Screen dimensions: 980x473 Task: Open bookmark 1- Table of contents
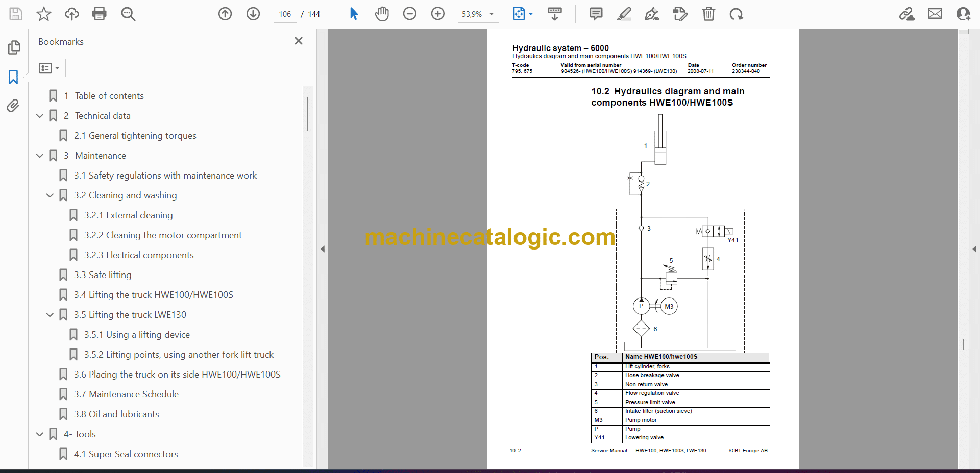click(x=104, y=96)
